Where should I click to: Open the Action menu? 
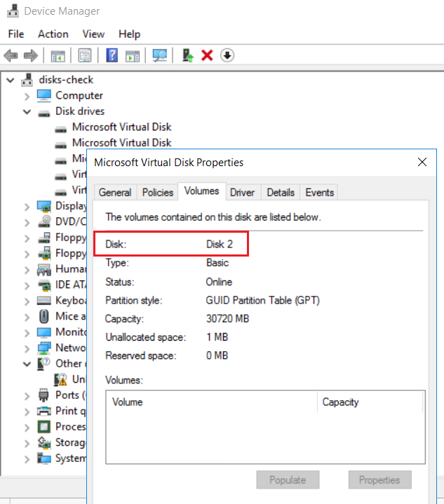point(53,34)
